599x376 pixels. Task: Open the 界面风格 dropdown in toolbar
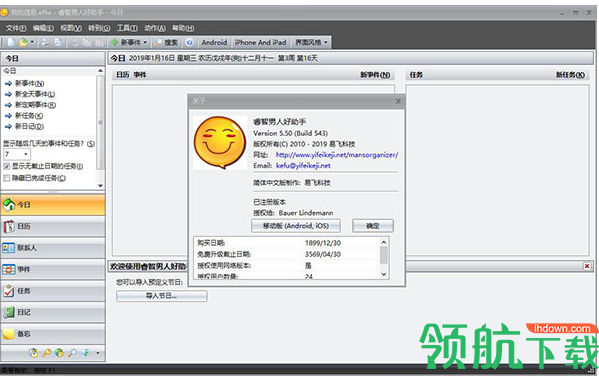tap(311, 42)
